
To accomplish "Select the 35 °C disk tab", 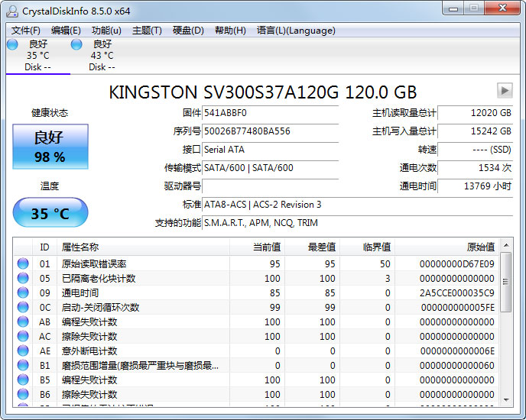I will [38, 56].
